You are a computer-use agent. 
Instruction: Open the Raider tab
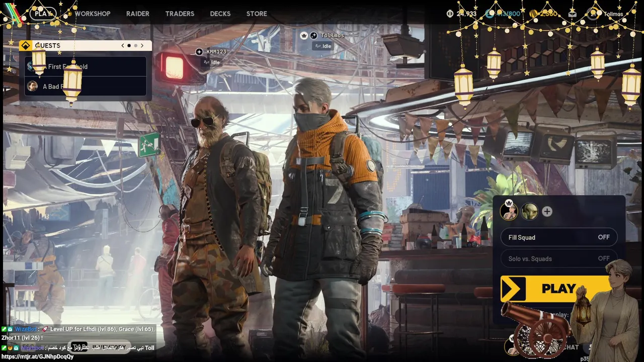(138, 14)
